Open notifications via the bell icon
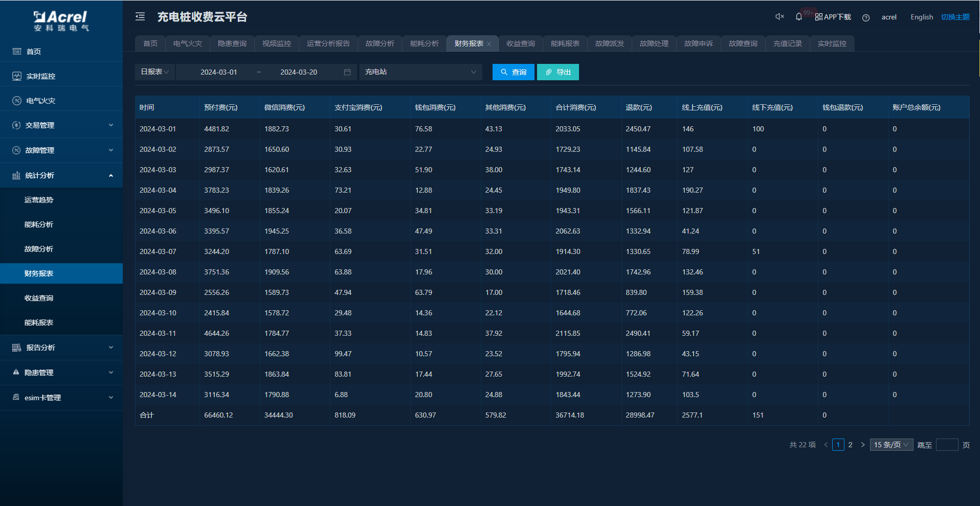This screenshot has height=506, width=980. [x=798, y=17]
